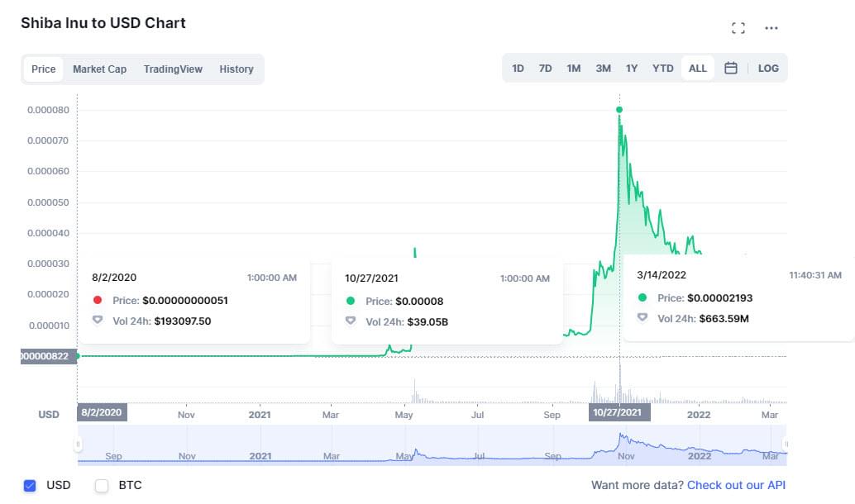
Task: Select the Price tab
Action: tap(43, 69)
